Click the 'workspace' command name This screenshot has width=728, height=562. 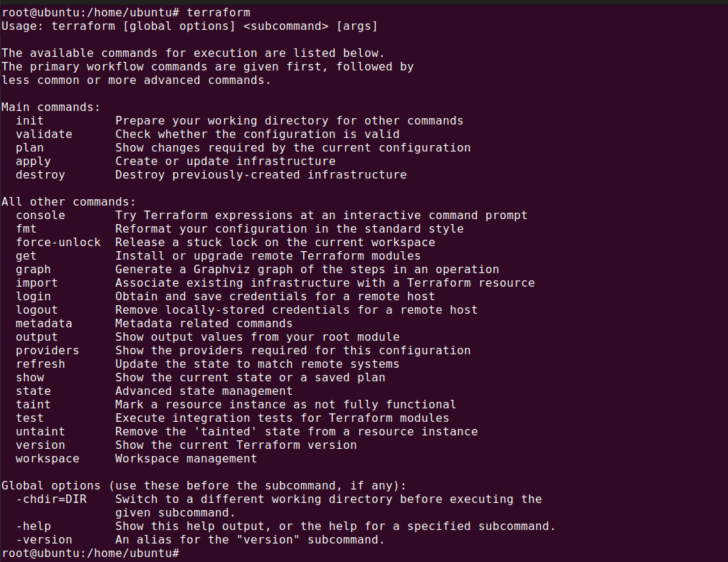click(x=48, y=459)
